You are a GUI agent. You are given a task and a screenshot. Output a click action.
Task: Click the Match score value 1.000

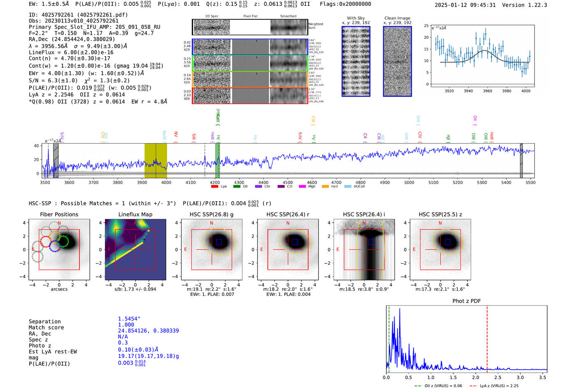(x=126, y=325)
